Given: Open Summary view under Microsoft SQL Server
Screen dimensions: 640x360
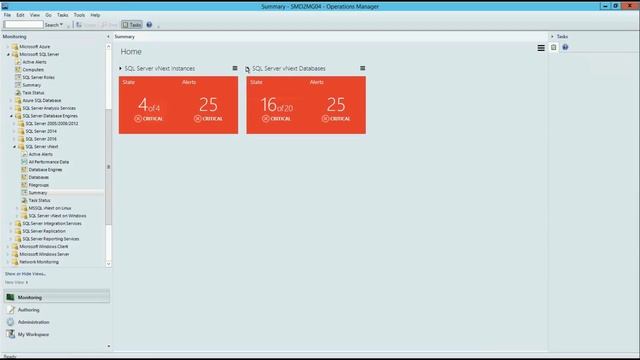Looking at the screenshot, I should tap(31, 85).
